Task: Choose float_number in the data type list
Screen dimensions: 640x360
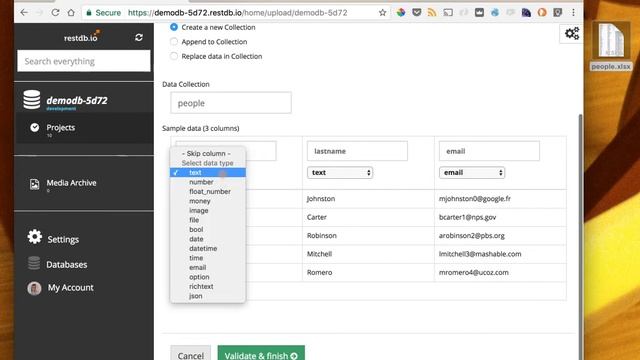Action: pos(208,191)
